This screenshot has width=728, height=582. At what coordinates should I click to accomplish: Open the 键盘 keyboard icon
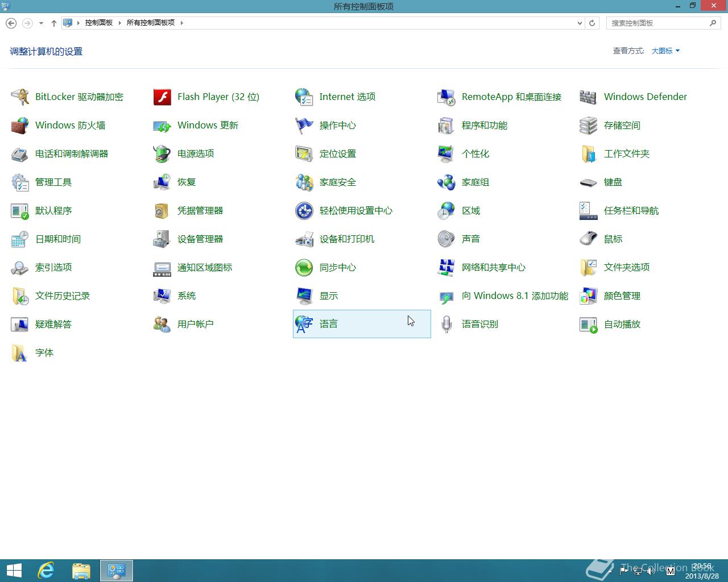tap(589, 182)
